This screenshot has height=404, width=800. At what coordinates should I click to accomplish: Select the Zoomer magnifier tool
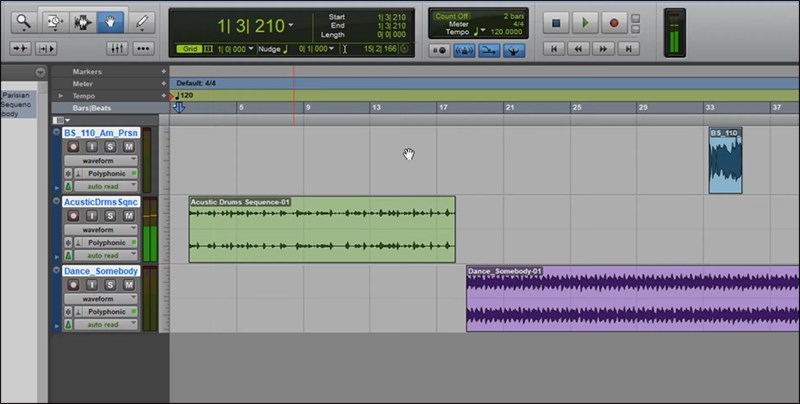pyautogui.click(x=21, y=20)
